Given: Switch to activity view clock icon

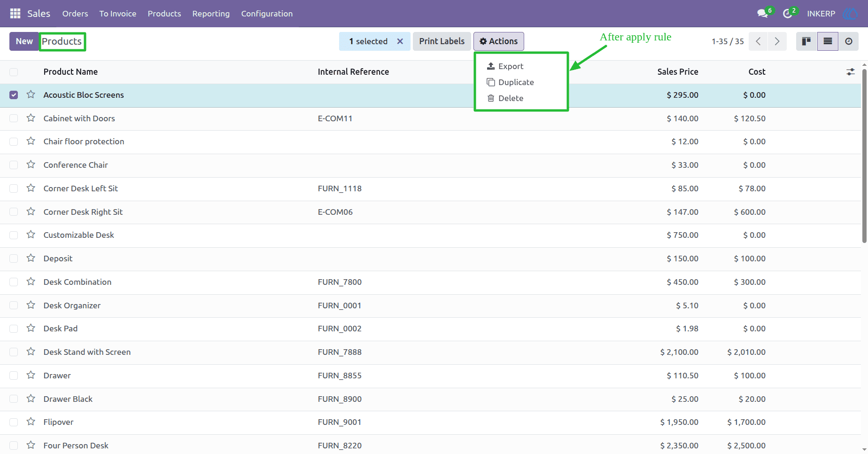Looking at the screenshot, I should 849,41.
